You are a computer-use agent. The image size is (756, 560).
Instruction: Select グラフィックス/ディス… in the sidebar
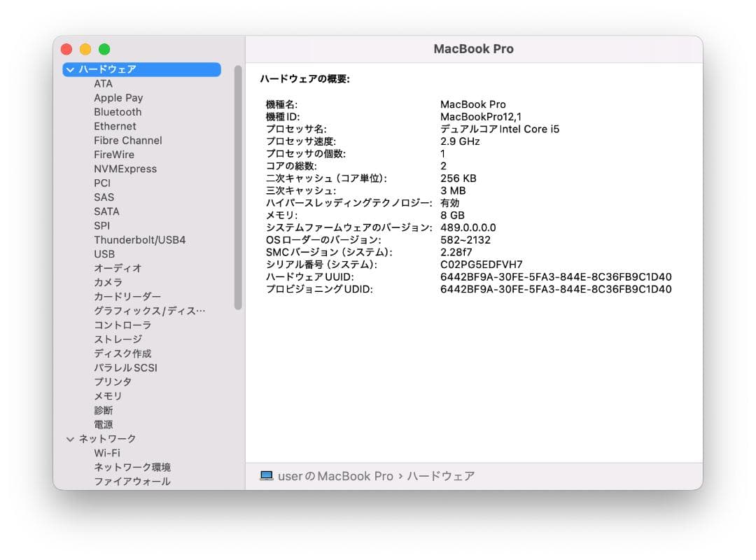(x=150, y=311)
